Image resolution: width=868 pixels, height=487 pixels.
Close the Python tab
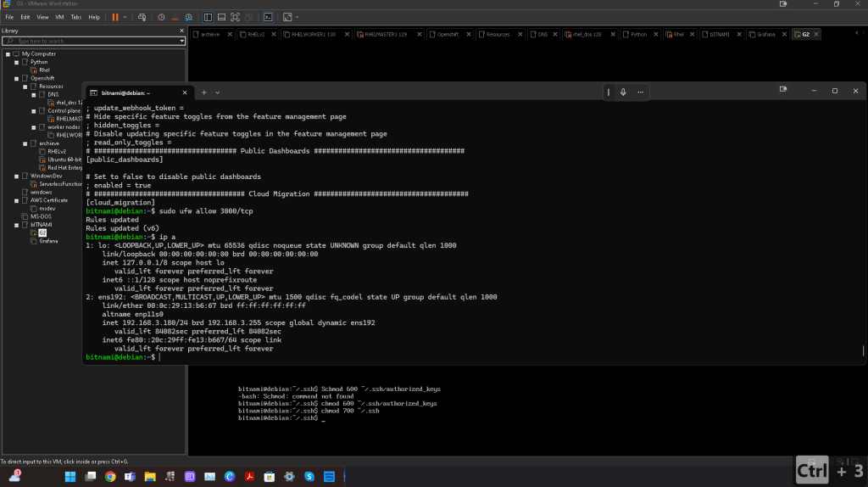tap(656, 34)
